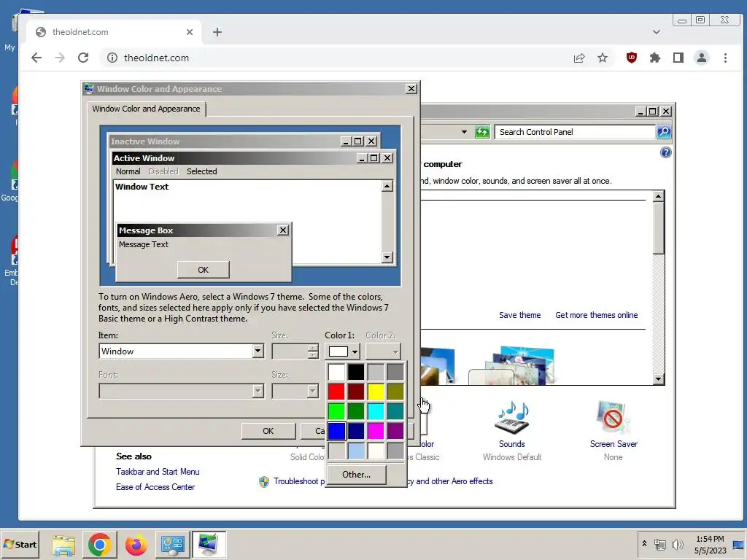Open the clock showing 1:54 PM
Image resolution: width=747 pixels, height=560 pixels.
(710, 544)
